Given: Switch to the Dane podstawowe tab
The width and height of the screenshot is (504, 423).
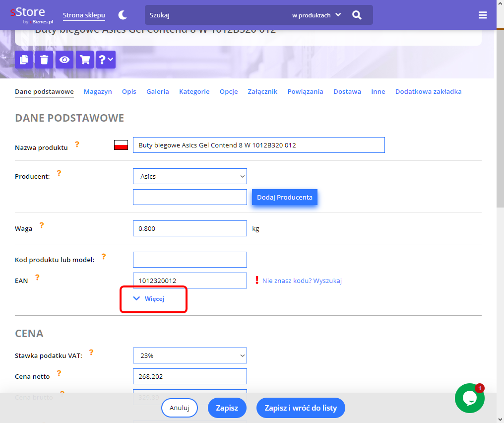Looking at the screenshot, I should (x=44, y=91).
